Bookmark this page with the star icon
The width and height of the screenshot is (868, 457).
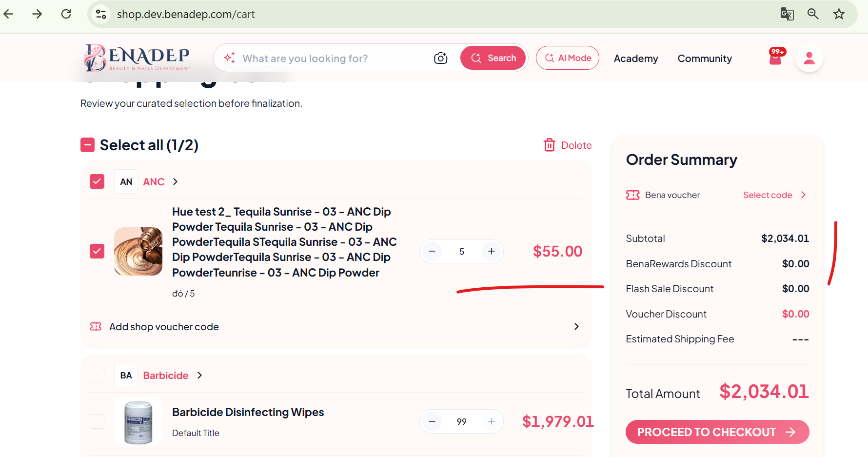point(839,14)
